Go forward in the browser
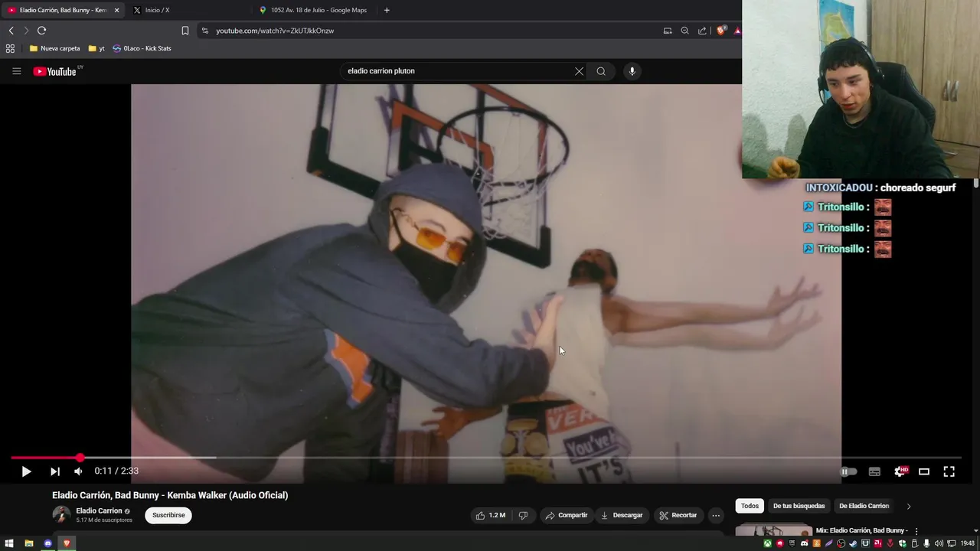 coord(25,31)
